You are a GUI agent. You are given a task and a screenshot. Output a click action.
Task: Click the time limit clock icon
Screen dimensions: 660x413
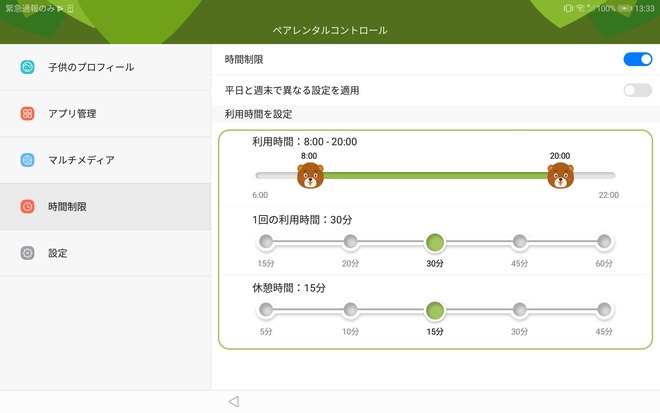27,206
